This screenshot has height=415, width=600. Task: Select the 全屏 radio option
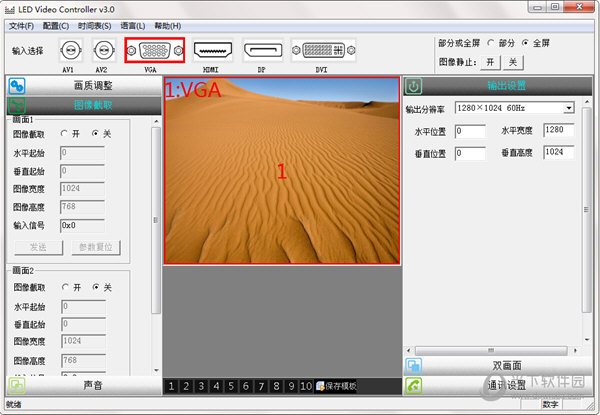coord(525,43)
